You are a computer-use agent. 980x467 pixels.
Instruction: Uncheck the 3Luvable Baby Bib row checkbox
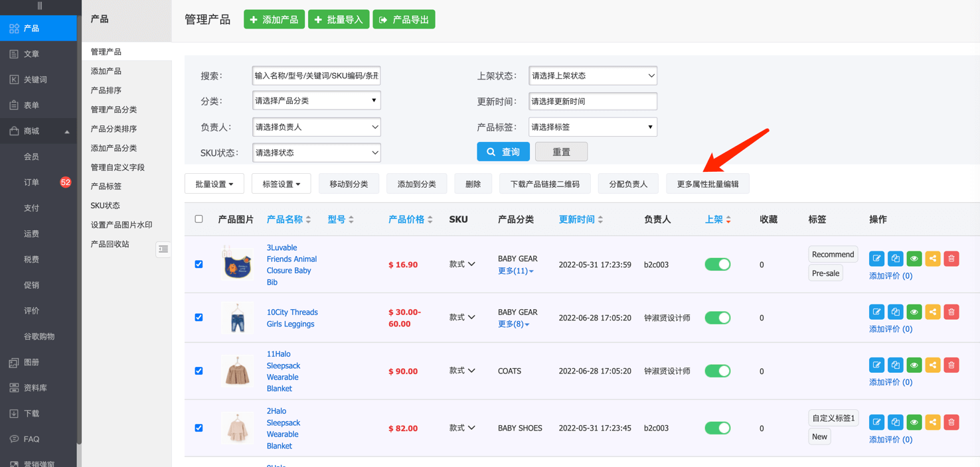[199, 264]
